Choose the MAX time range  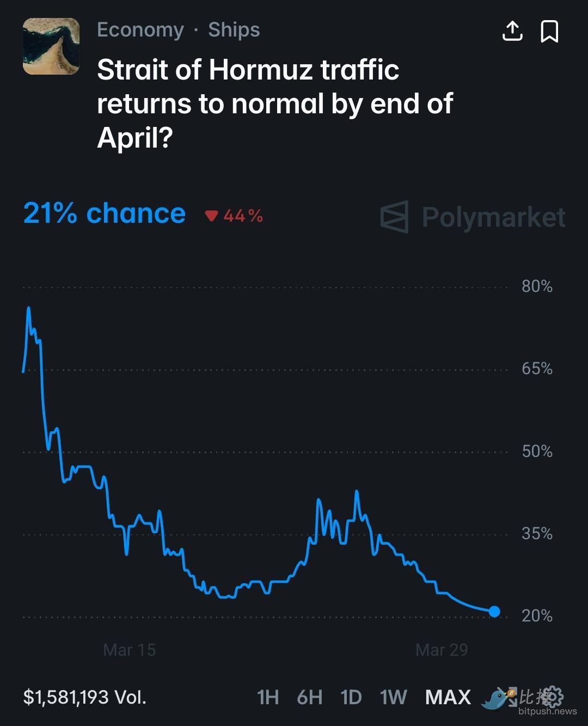pos(448,697)
